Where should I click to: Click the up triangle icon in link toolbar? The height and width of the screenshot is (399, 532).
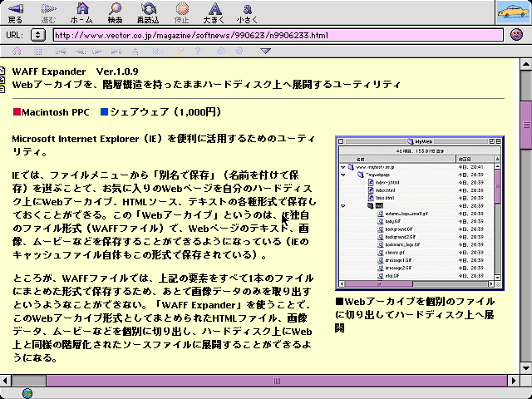[x=135, y=52]
